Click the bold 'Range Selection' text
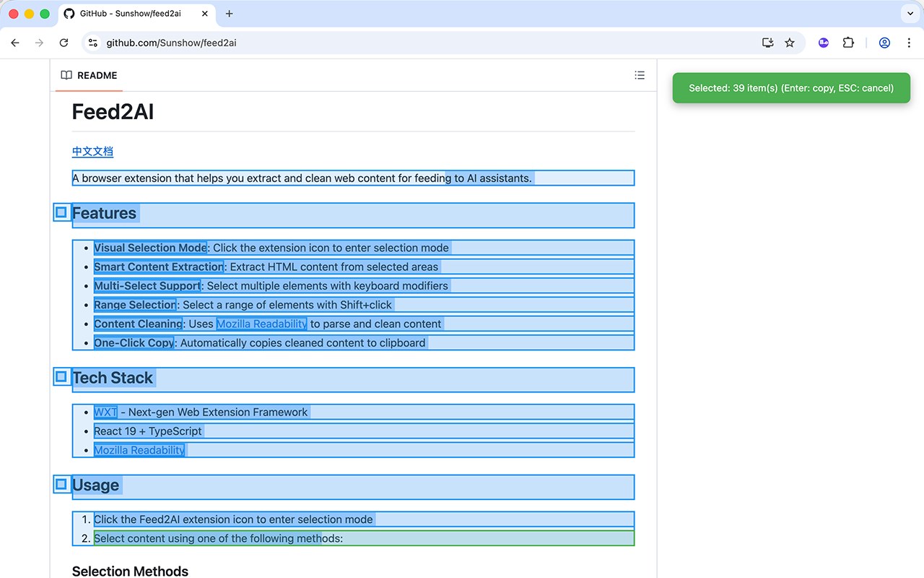This screenshot has width=924, height=578. coord(135,305)
